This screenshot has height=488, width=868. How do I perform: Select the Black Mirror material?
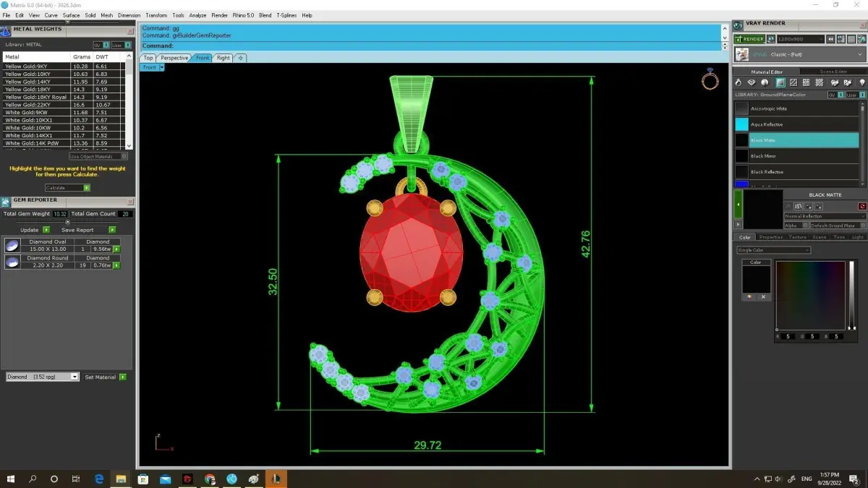797,156
